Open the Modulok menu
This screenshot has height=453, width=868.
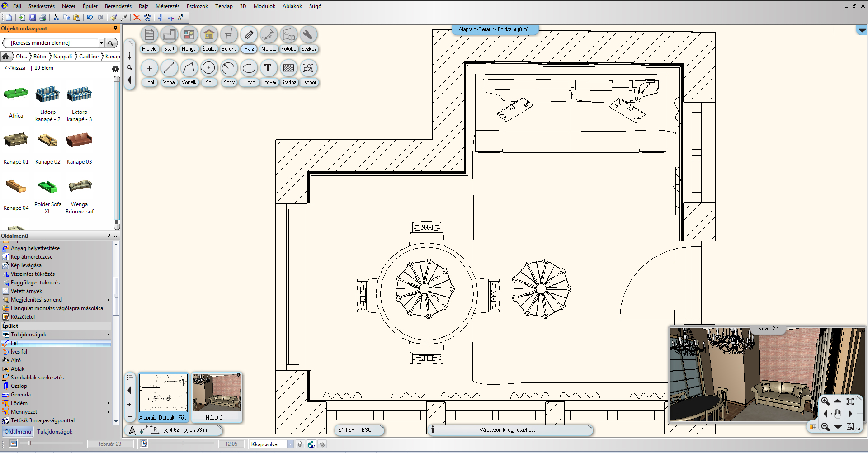tap(264, 6)
